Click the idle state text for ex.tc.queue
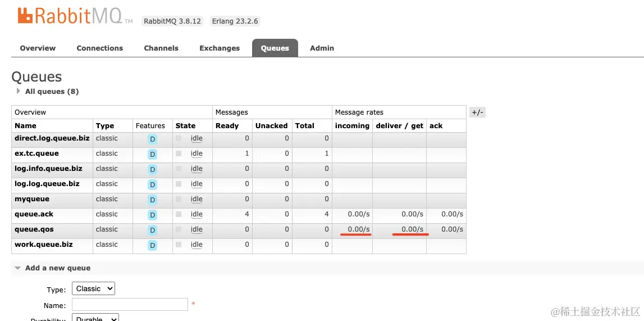This screenshot has height=321, width=644. pyautogui.click(x=197, y=153)
